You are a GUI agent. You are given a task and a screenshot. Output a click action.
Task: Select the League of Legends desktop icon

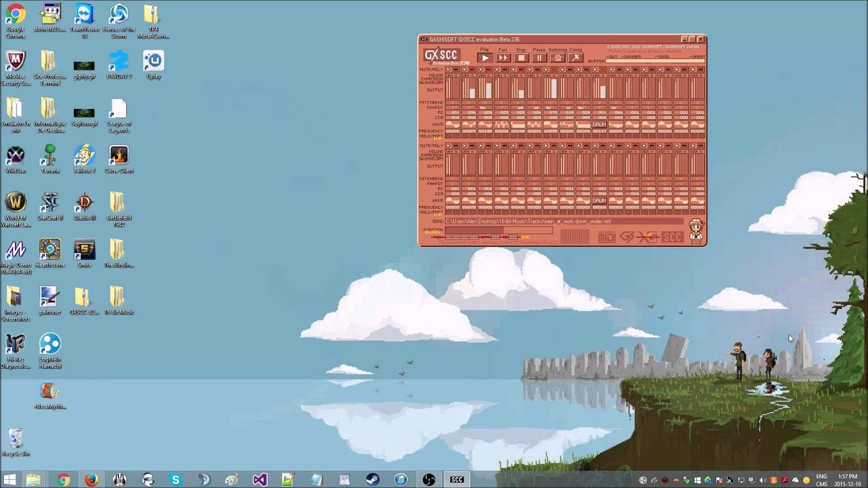[x=119, y=115]
